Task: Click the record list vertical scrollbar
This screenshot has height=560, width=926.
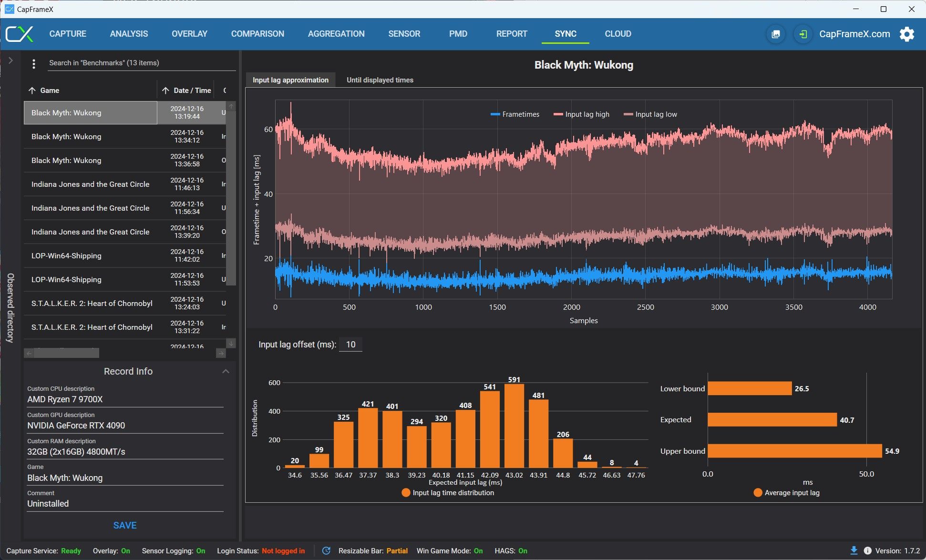Action: pos(231,198)
